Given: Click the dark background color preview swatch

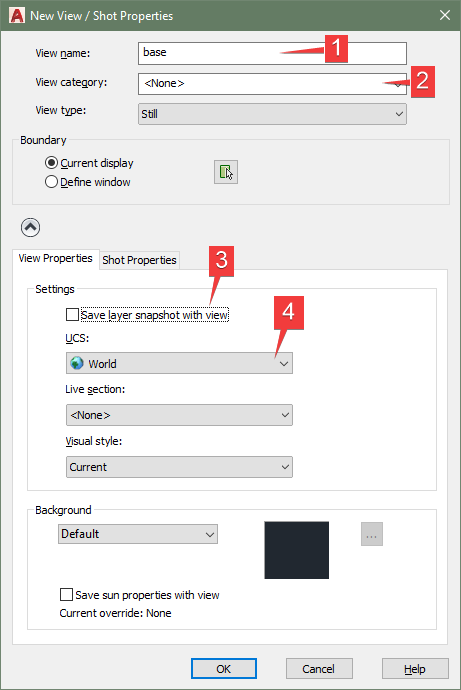Looking at the screenshot, I should point(296,550).
